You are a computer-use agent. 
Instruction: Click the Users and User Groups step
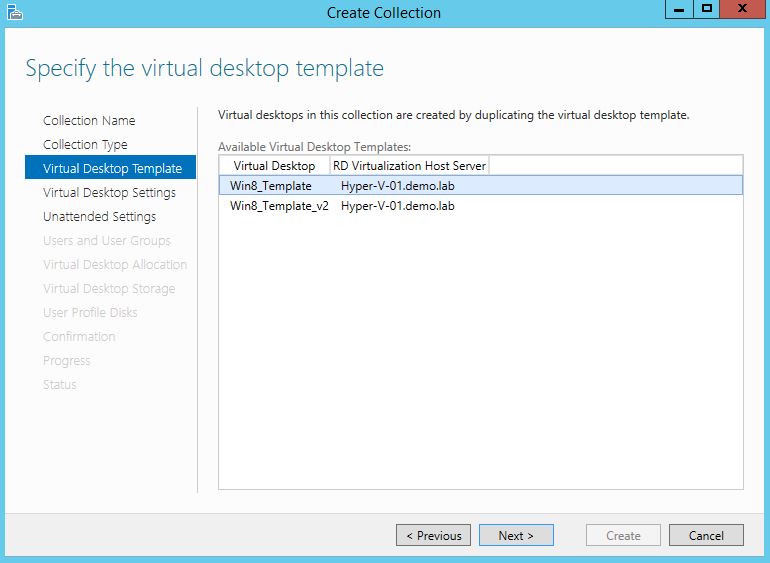[x=107, y=241]
